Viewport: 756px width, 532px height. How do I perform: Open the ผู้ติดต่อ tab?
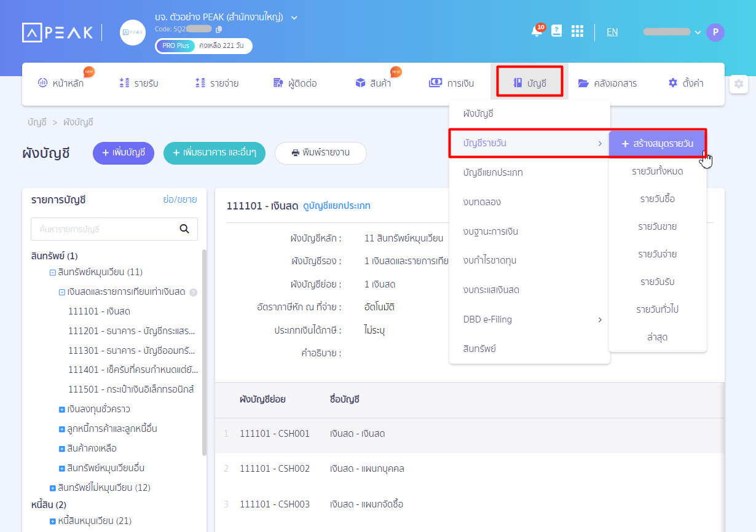point(295,83)
